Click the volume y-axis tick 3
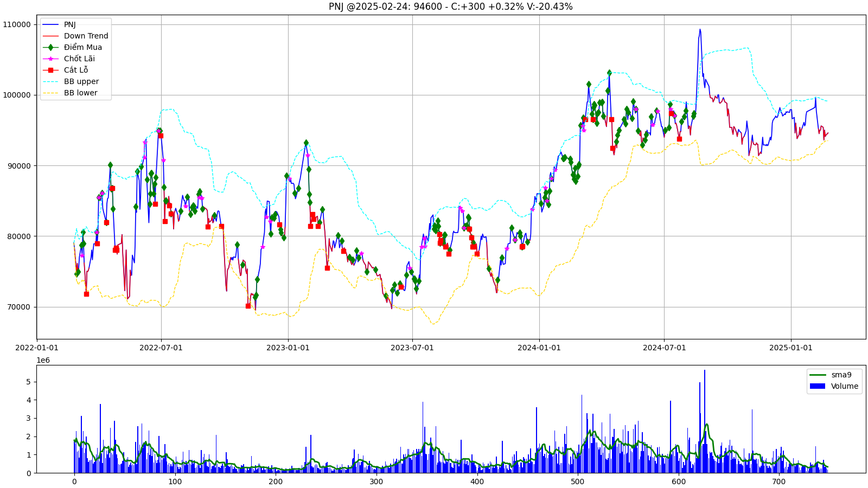This screenshot has height=488, width=868. tap(28, 418)
